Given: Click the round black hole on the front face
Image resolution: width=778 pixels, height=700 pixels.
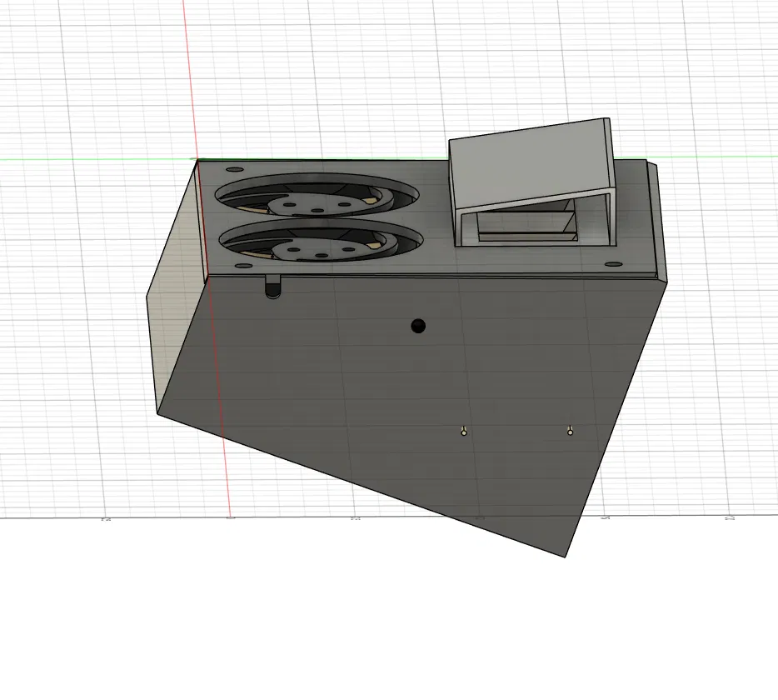Looking at the screenshot, I should [x=418, y=326].
